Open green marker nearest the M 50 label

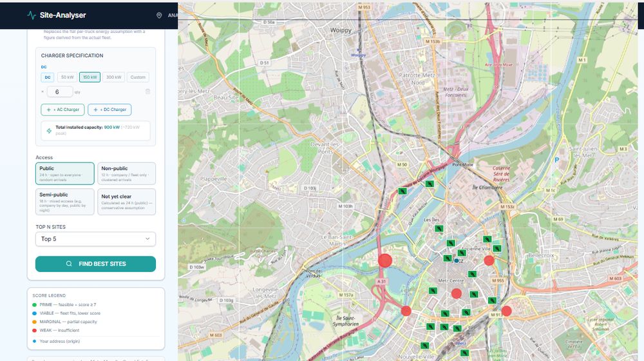[402, 191]
